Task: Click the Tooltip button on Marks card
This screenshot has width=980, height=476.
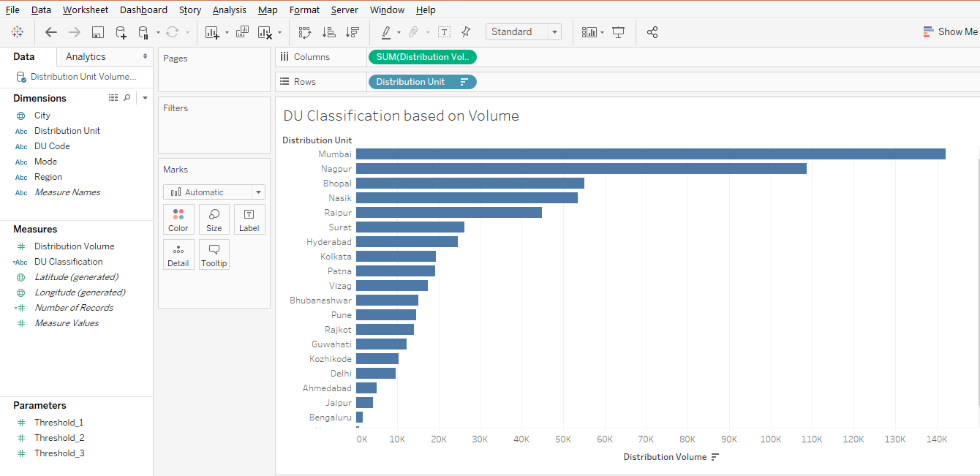Action: point(214,254)
